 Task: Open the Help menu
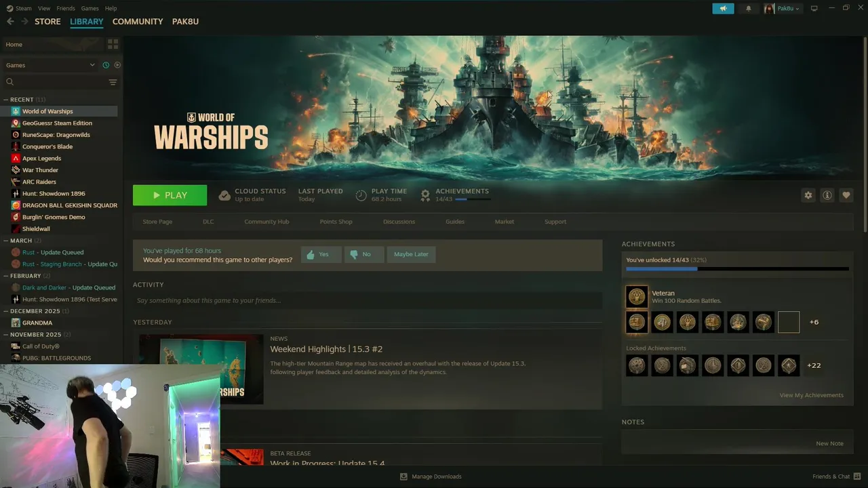tap(111, 8)
